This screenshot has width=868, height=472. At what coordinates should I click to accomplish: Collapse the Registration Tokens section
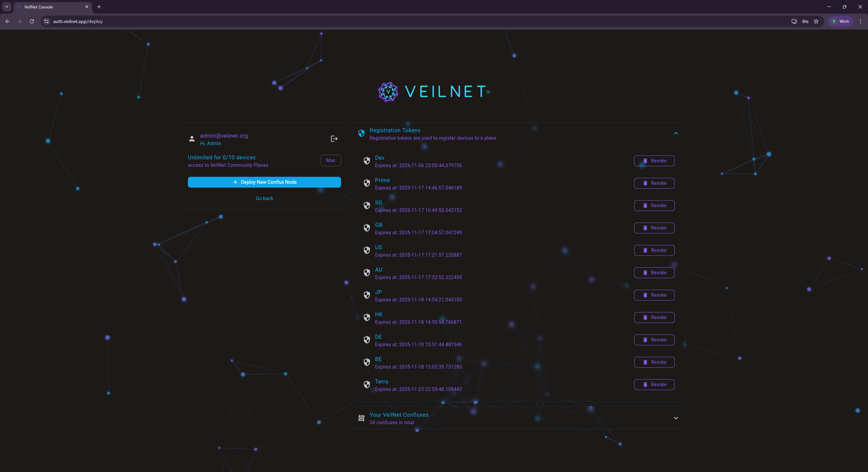click(x=676, y=133)
